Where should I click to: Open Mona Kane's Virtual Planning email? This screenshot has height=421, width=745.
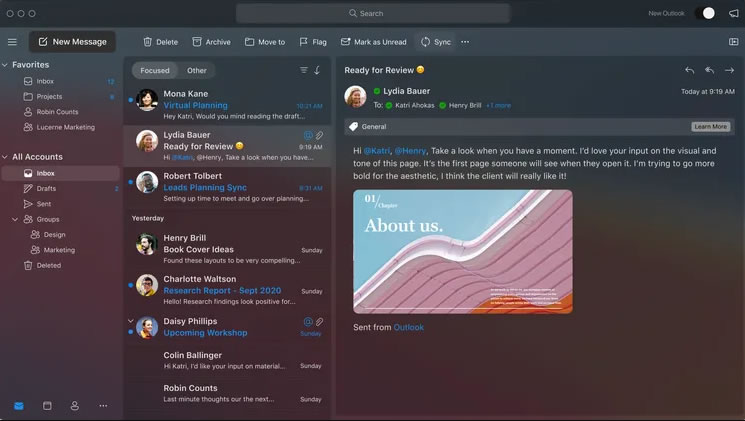point(227,105)
